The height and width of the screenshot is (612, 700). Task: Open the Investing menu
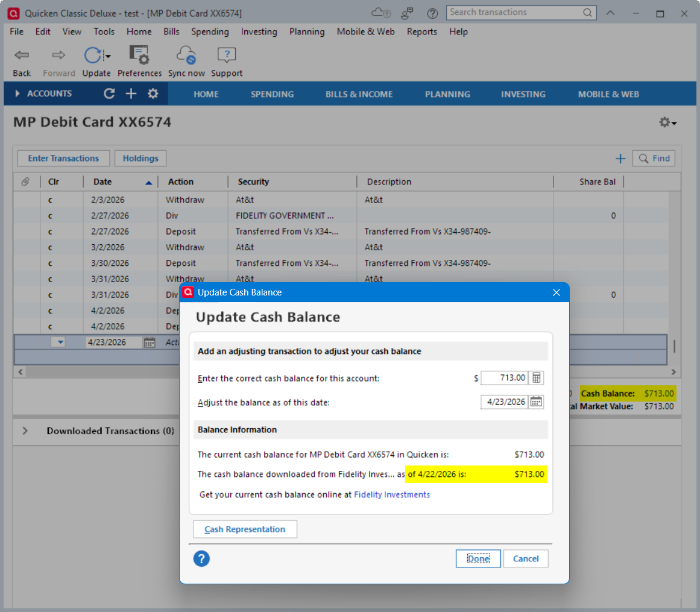pyautogui.click(x=259, y=32)
